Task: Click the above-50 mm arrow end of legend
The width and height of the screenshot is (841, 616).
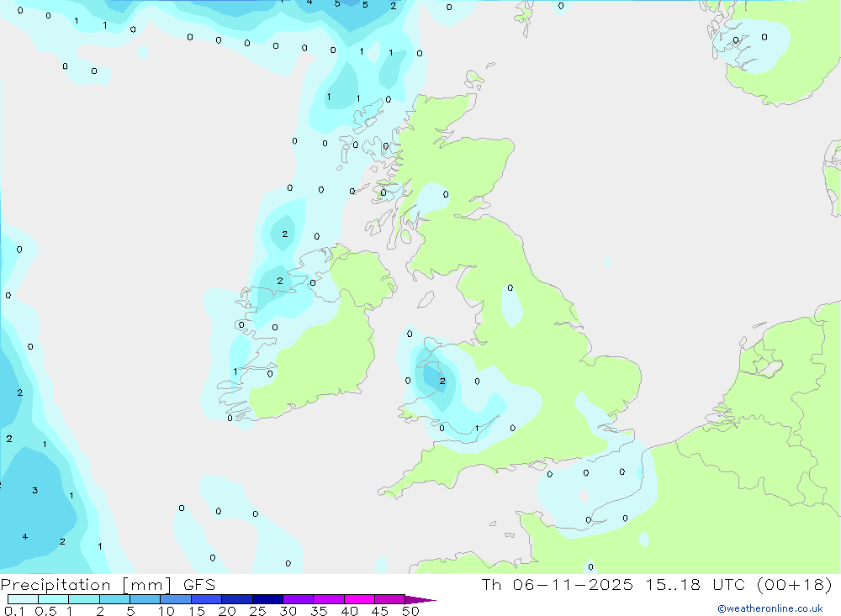Action: tap(420, 600)
